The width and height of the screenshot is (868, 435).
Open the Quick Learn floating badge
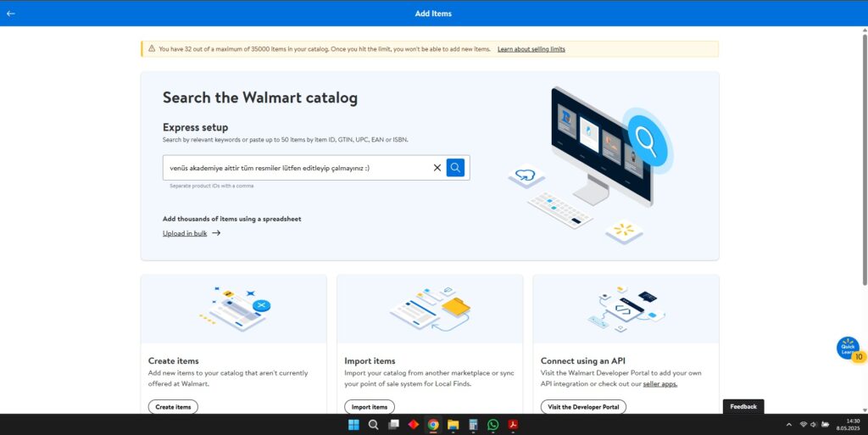point(849,349)
